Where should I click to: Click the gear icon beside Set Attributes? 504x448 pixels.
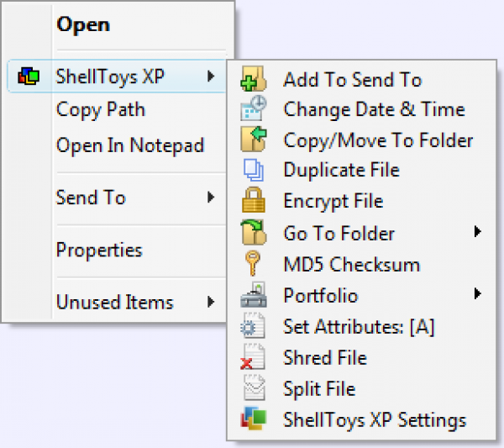pyautogui.click(x=253, y=327)
